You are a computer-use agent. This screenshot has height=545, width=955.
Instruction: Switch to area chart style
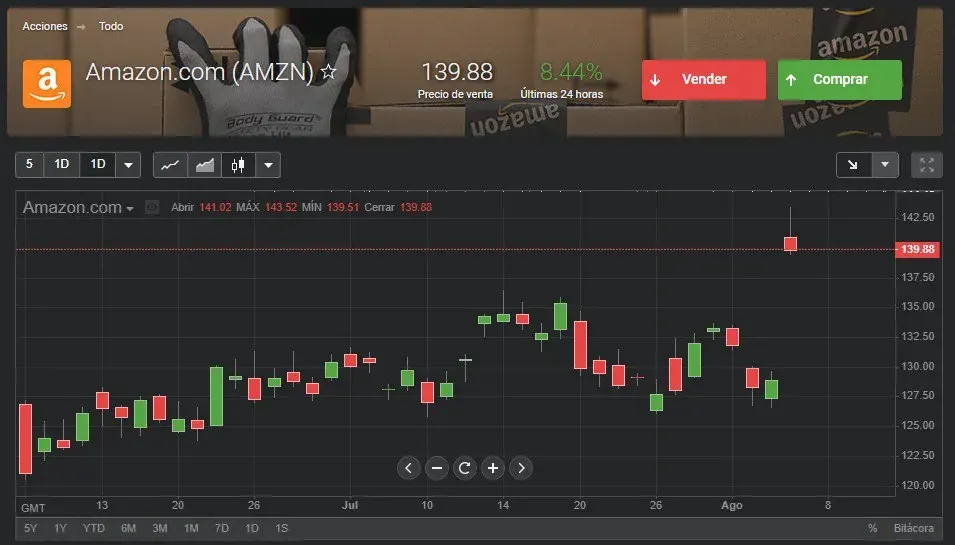click(205, 164)
